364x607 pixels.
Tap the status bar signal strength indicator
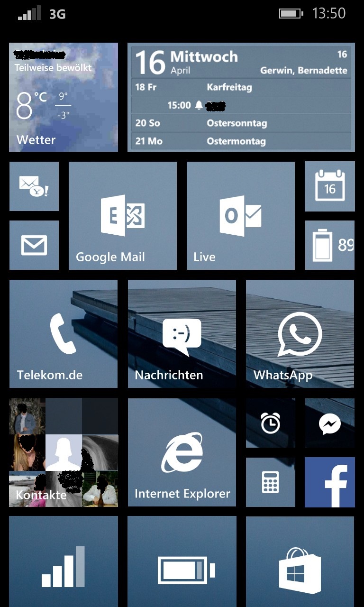coord(29,13)
